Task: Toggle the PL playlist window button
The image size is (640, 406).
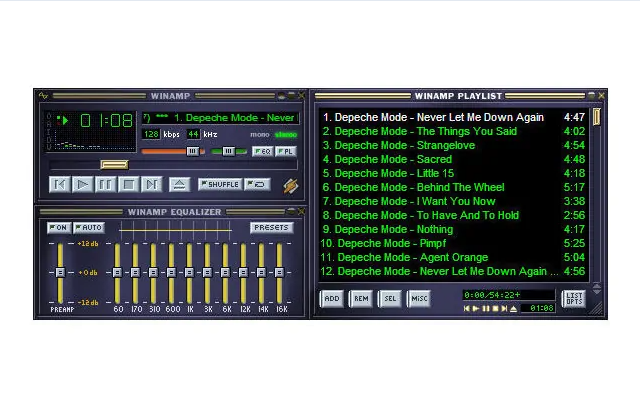Action: point(286,151)
